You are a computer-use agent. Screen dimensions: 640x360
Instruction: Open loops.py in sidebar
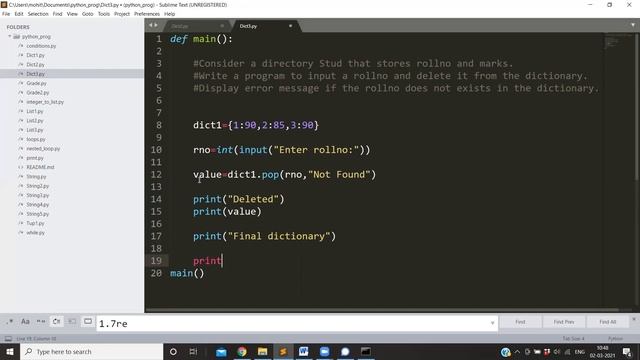(36, 140)
